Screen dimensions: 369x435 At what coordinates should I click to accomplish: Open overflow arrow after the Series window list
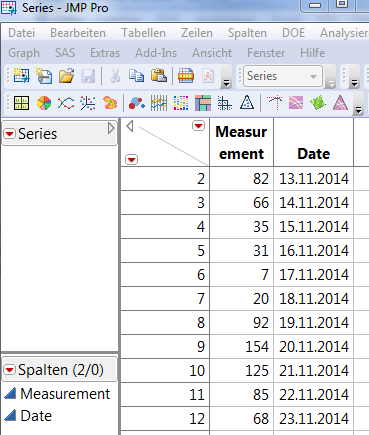pyautogui.click(x=331, y=83)
